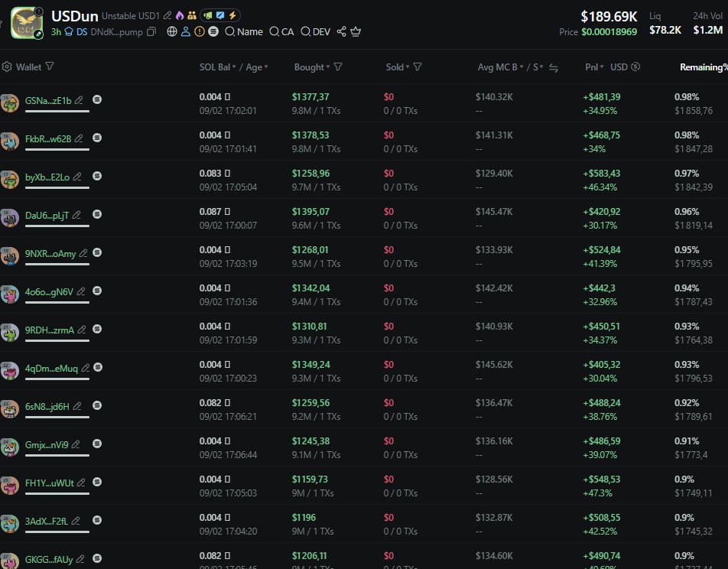Open wallet Gmjx...nVi9
The width and height of the screenshot is (728, 569).
pos(47,444)
